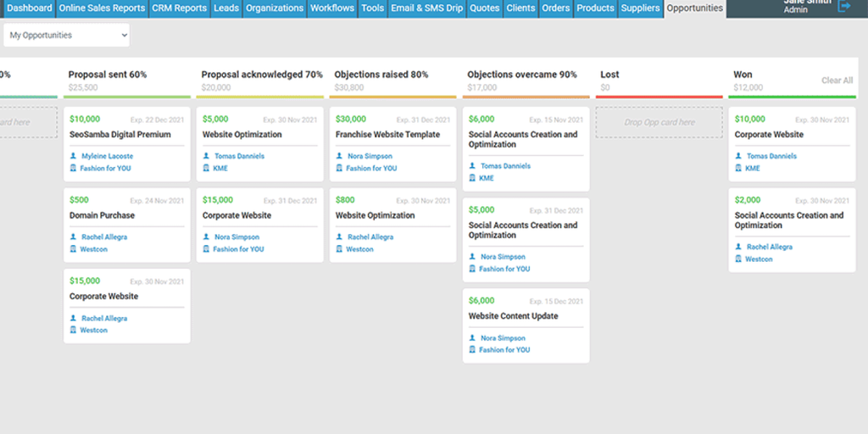Open KME link on Proposal acknowledged Website Optimization card

220,169
